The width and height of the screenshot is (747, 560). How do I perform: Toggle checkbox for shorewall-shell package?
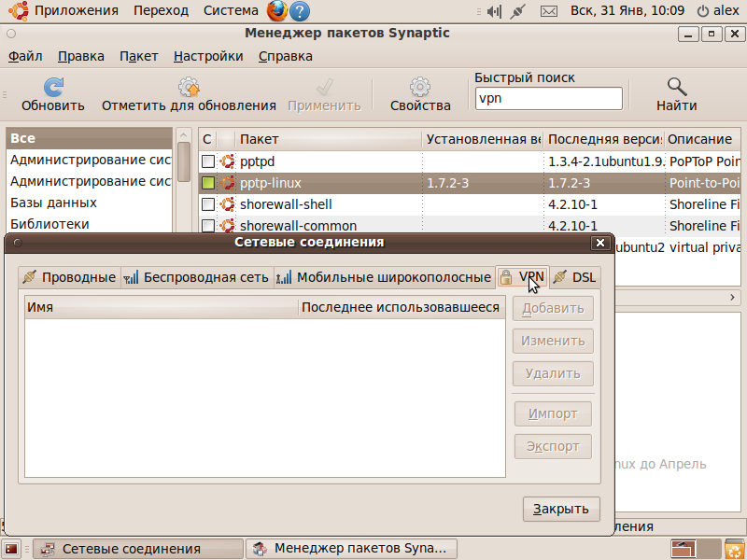208,204
